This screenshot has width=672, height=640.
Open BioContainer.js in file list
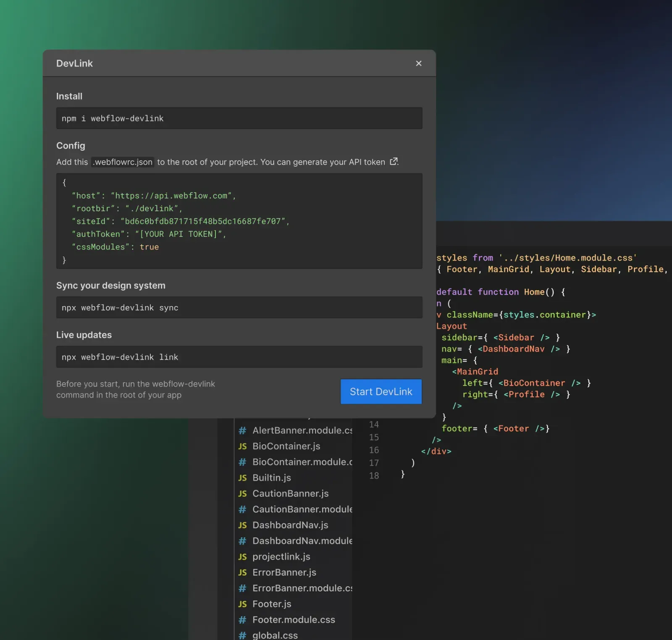coord(286,446)
